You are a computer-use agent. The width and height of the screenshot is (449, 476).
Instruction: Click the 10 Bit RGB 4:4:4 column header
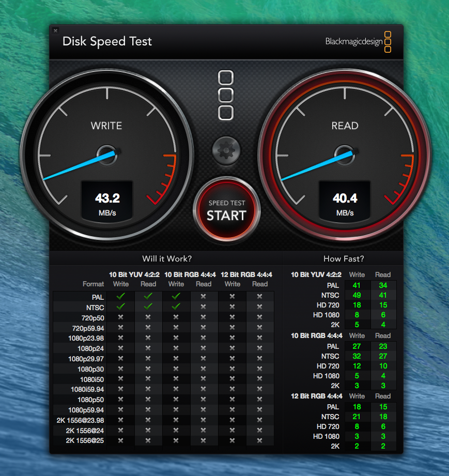click(190, 275)
